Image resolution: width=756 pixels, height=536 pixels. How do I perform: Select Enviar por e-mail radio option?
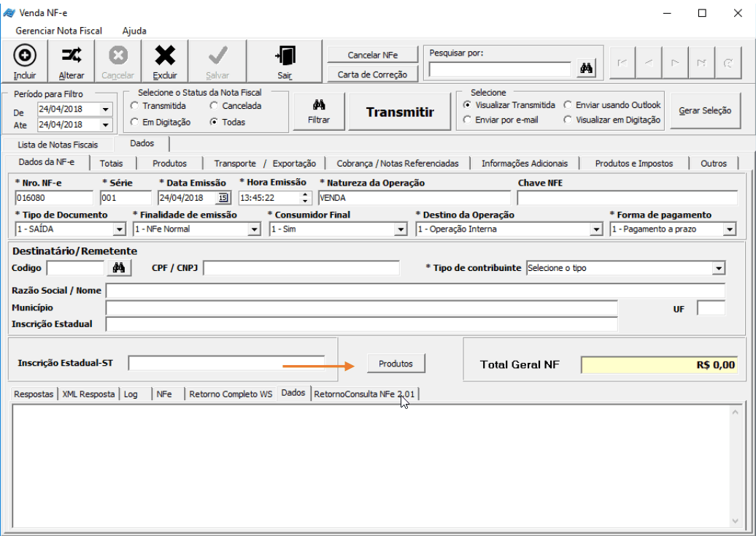click(x=467, y=120)
